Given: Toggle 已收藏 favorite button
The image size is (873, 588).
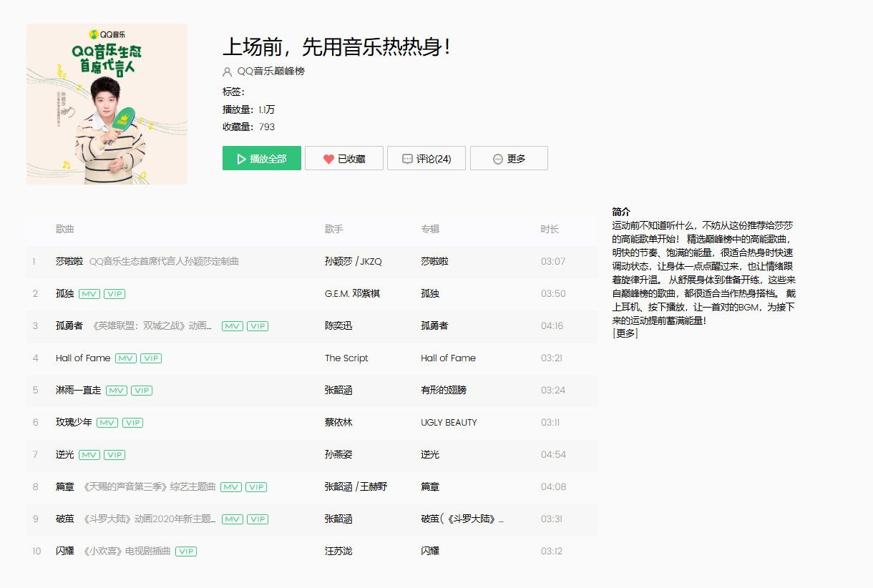Looking at the screenshot, I should point(344,159).
